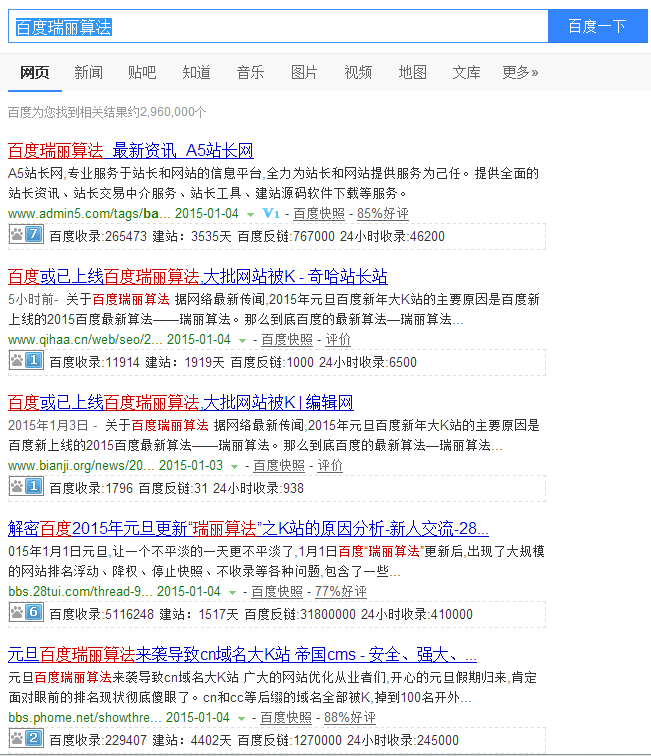Open the result ending in 编辑网
651x756 pixels.
pyautogui.click(x=181, y=403)
